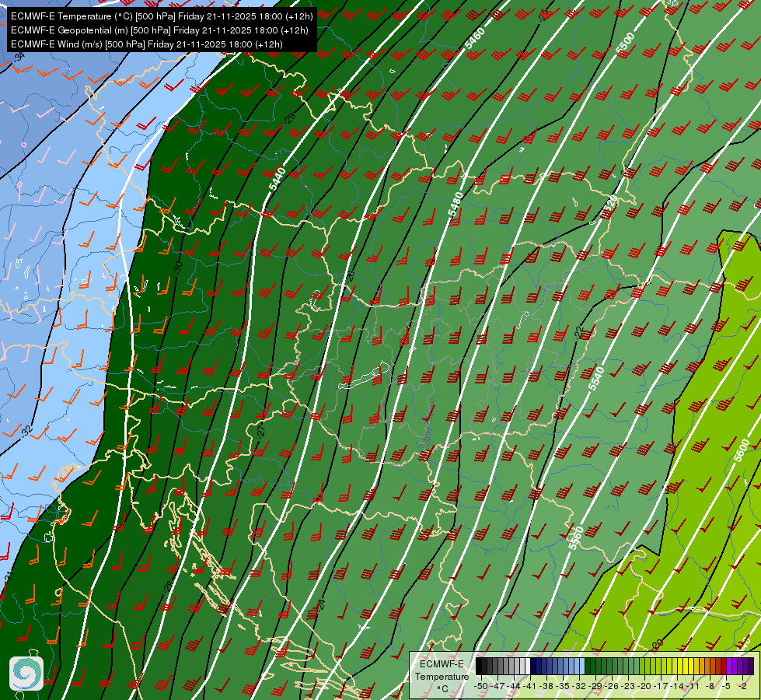Click the -47 legend scale value
The width and height of the screenshot is (761, 700).
(x=497, y=686)
